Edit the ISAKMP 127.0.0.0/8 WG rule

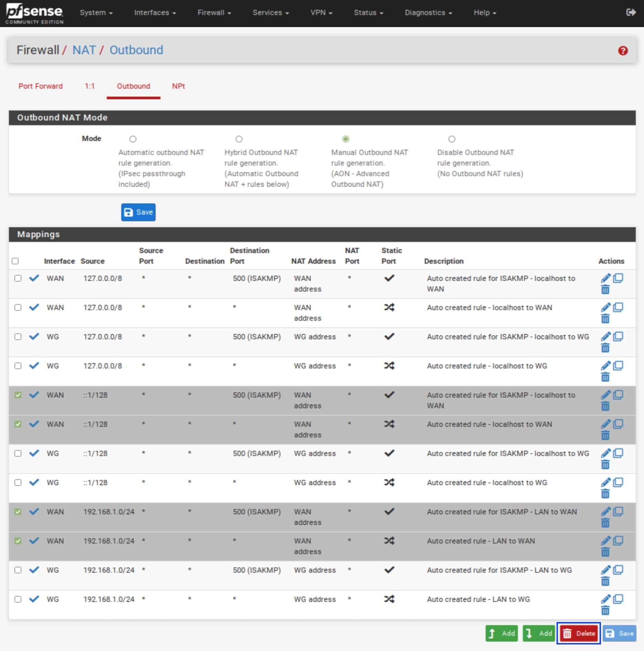[x=605, y=337]
